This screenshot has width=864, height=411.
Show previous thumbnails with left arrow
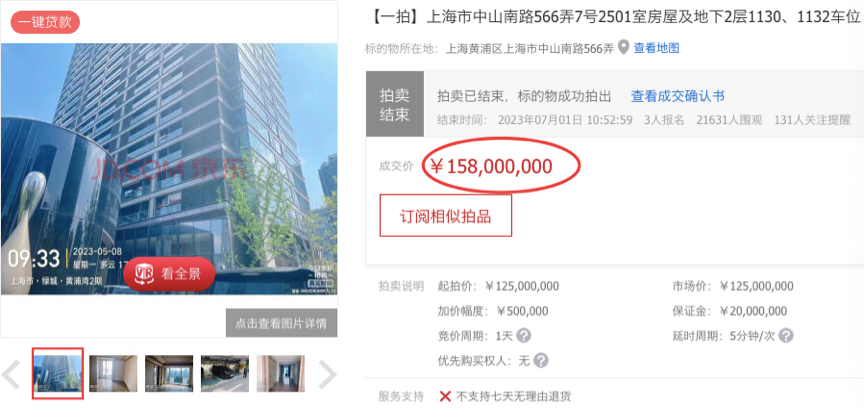pyautogui.click(x=12, y=374)
